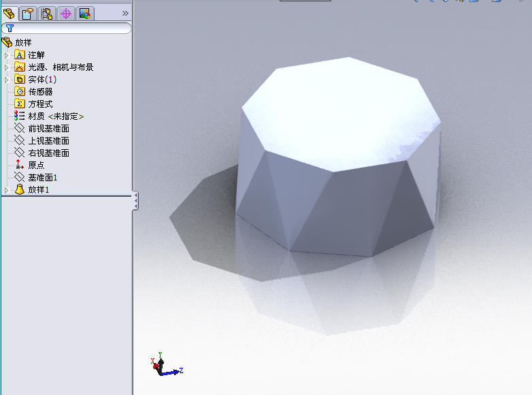The image size is (532, 395).
Task: Open the FeatureManager design tree tab
Action: tap(9, 14)
